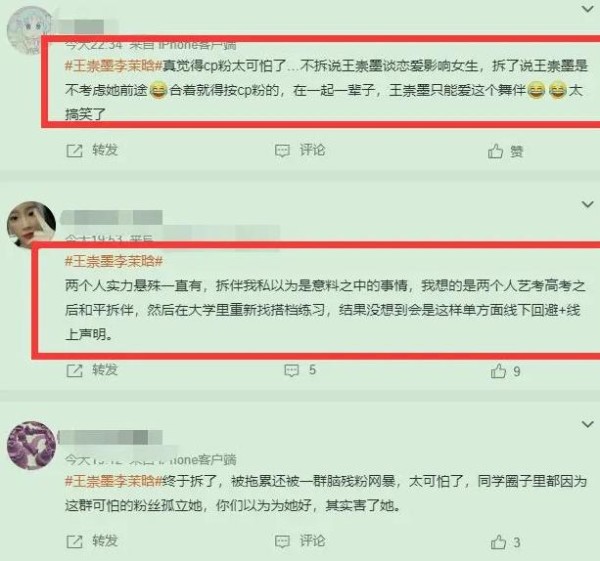Image resolution: width=600 pixels, height=561 pixels.
Task: Open the purple avatar of third poster
Action: point(31,445)
